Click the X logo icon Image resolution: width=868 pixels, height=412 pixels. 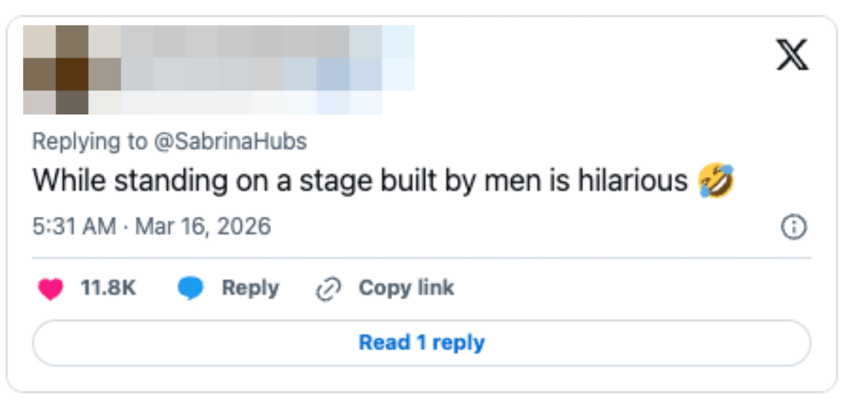[x=792, y=55]
